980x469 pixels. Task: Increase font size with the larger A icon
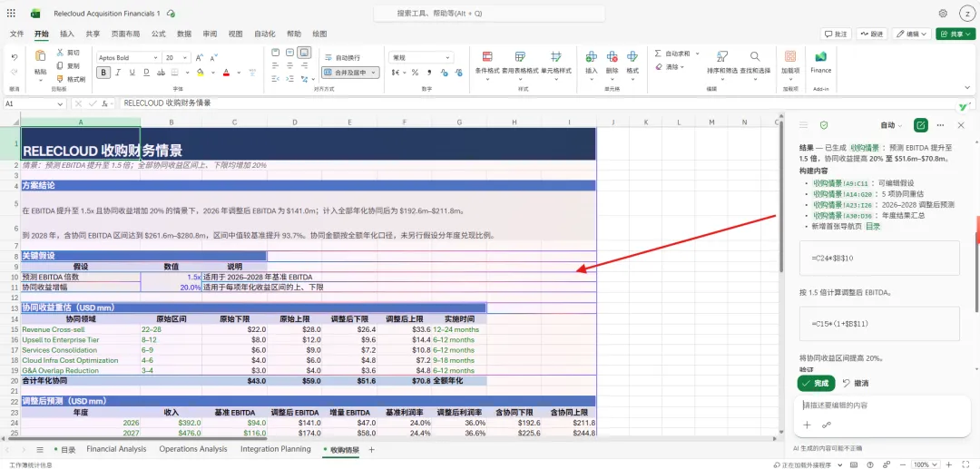(200, 57)
